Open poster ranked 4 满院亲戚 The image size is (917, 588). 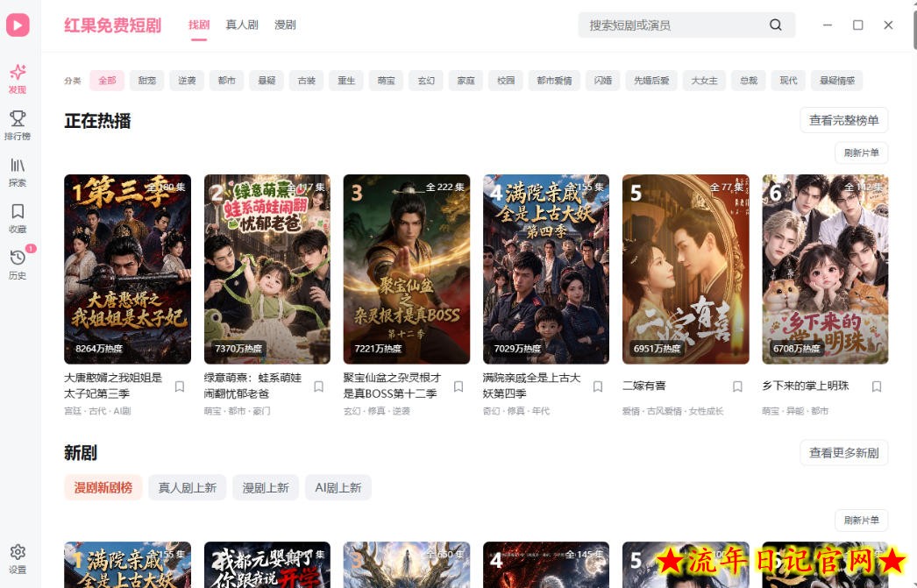(546, 269)
